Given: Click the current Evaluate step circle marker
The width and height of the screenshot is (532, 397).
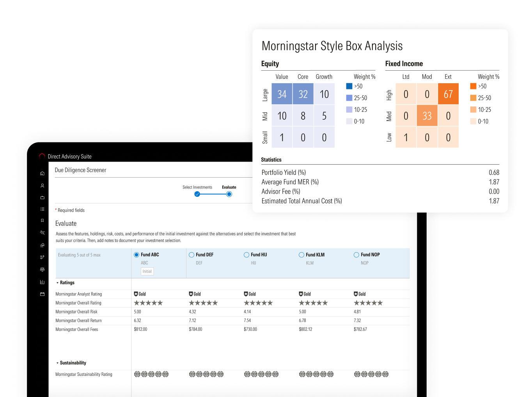Looking at the screenshot, I should [229, 194].
